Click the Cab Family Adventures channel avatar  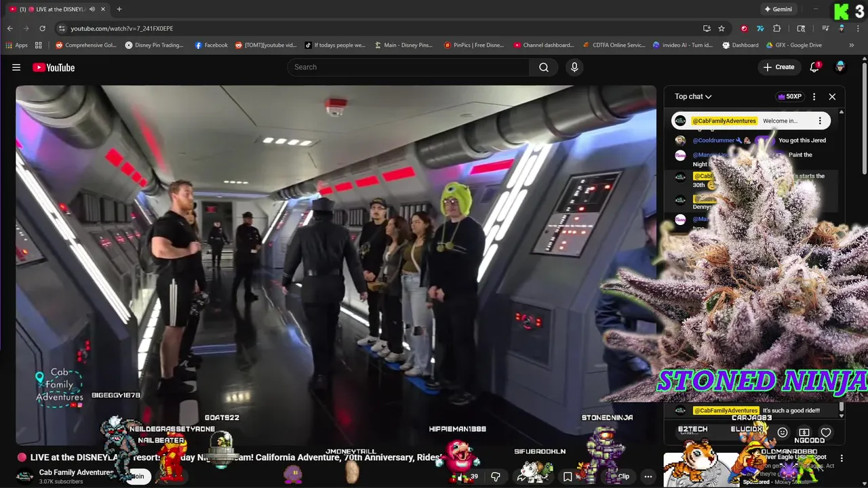[25, 476]
